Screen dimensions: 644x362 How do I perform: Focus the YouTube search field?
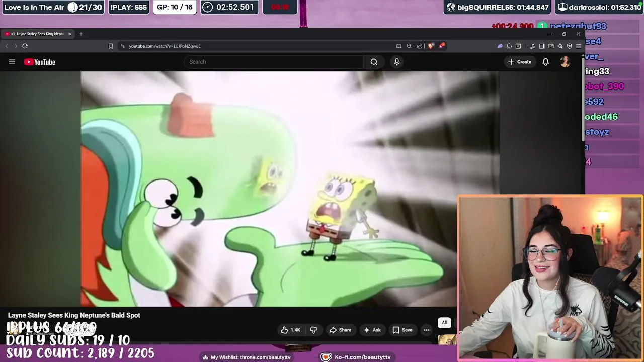274,62
